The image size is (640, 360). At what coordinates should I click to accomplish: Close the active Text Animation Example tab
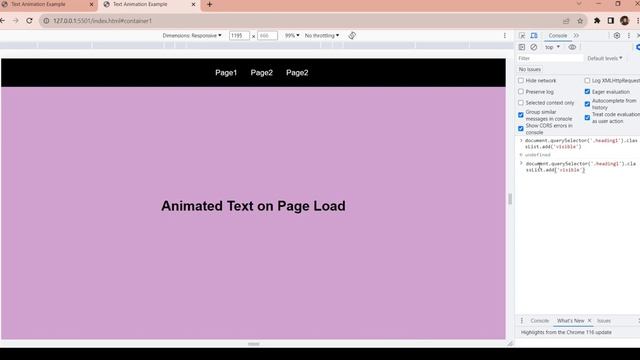193,4
